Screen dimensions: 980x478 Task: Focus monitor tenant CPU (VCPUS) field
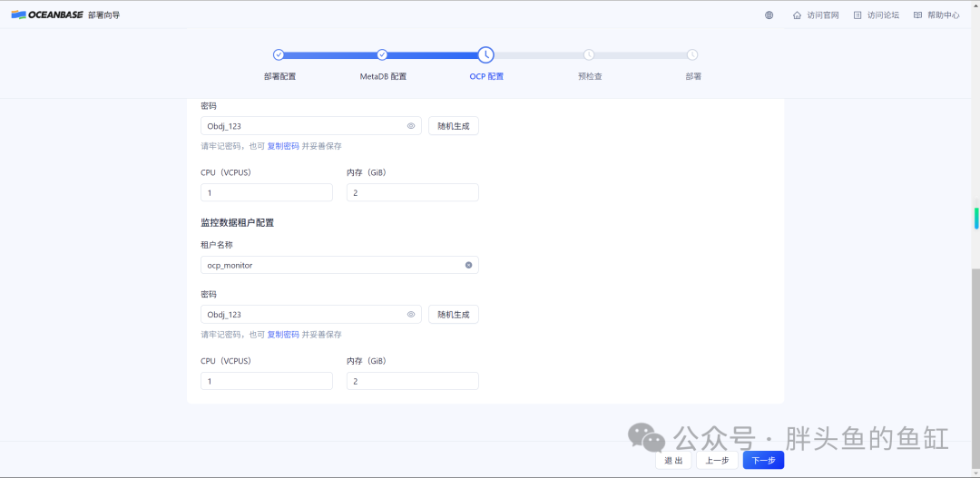(267, 381)
